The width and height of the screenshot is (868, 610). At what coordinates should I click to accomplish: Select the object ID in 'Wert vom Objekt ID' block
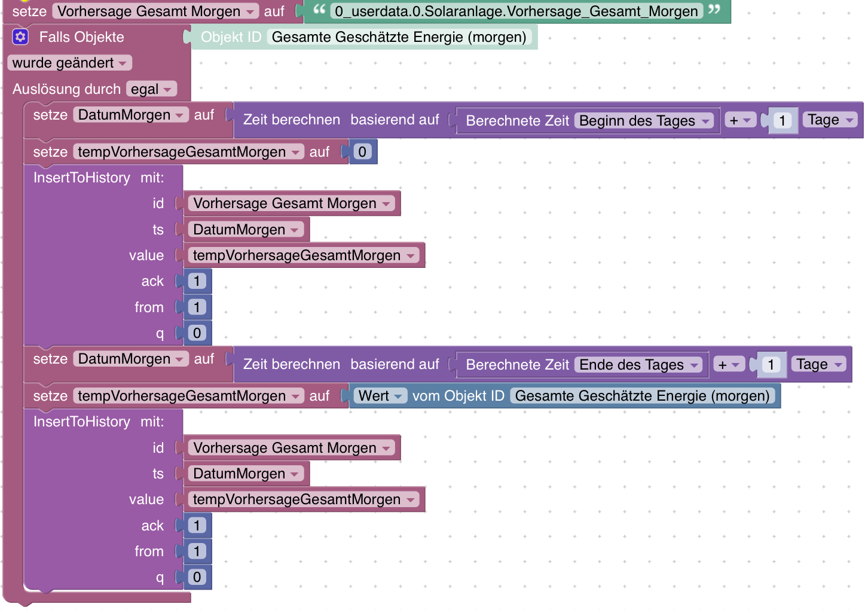[642, 396]
